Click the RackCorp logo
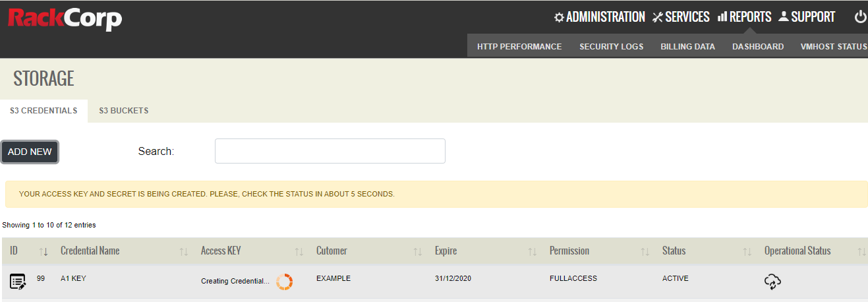This screenshot has width=868, height=302. click(x=65, y=18)
